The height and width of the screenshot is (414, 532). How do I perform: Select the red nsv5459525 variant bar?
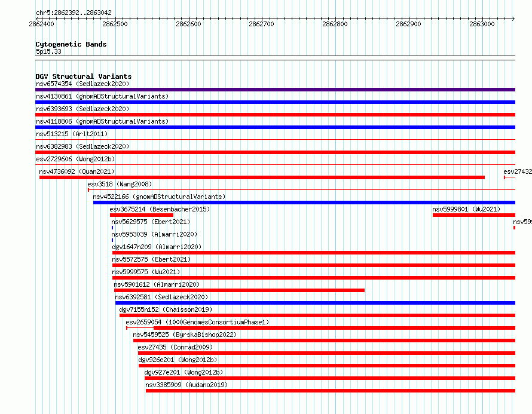[324, 341]
